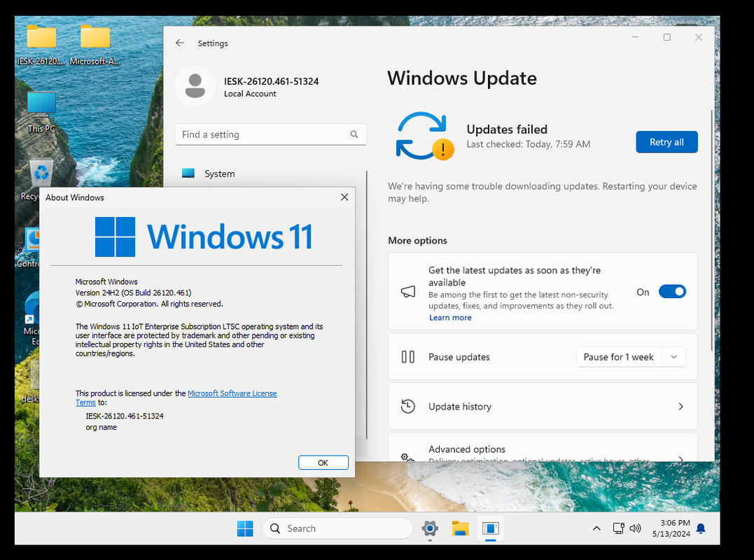Screen dimensions: 754x560
Task: Expand the Pause for 1 week dropdown arrow
Action: click(673, 357)
